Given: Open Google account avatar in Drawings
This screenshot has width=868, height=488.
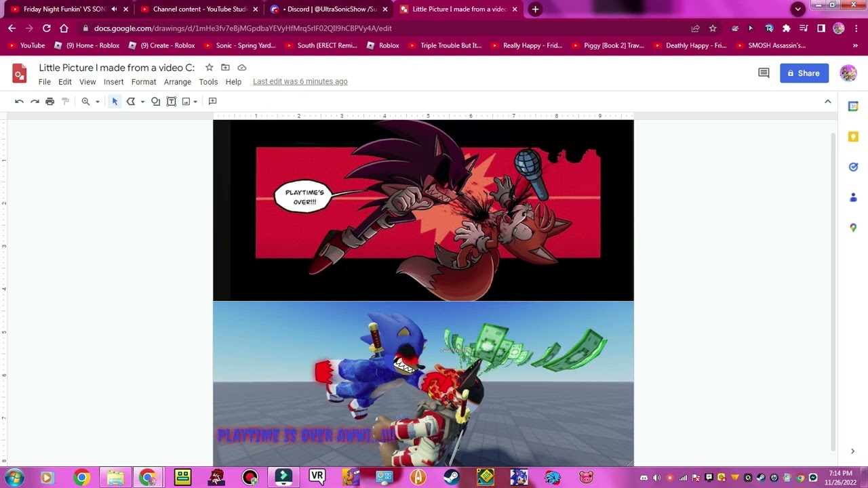Looking at the screenshot, I should tap(848, 73).
